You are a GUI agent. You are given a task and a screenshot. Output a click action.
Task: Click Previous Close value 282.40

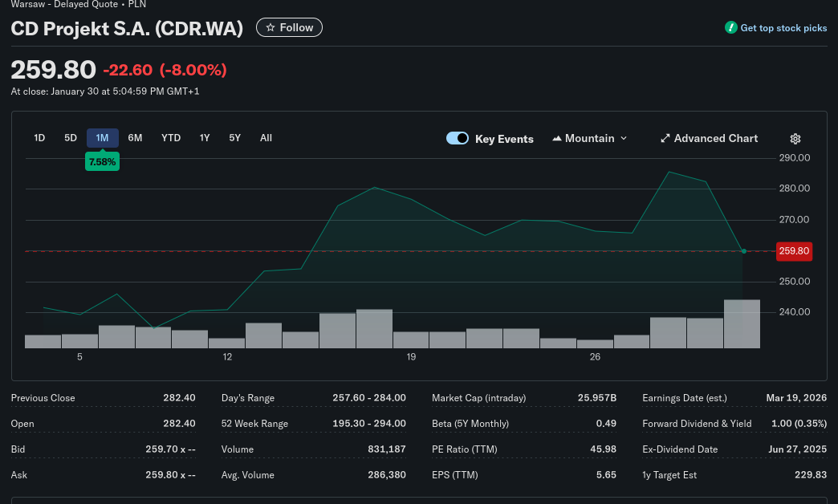click(179, 397)
